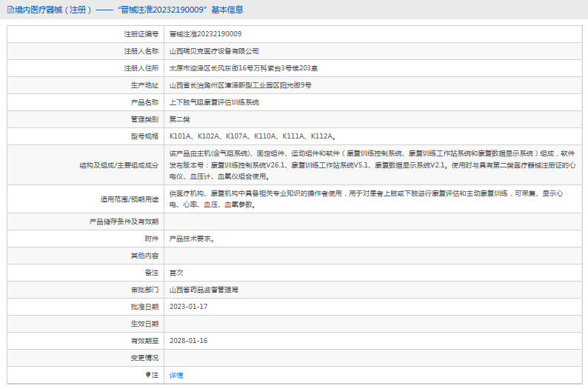The height and width of the screenshot is (389, 588).
Task: Select the address 太原市迎泽区长风东街16号
Action: point(211,68)
